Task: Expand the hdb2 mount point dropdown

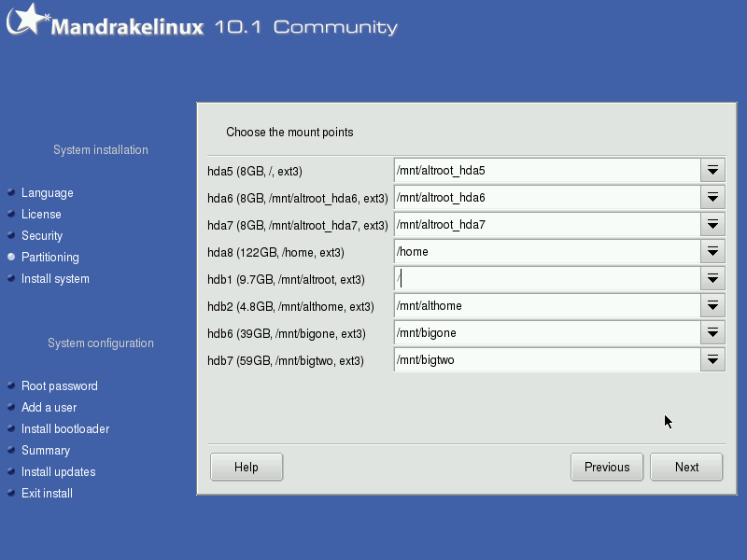Action: (x=712, y=306)
